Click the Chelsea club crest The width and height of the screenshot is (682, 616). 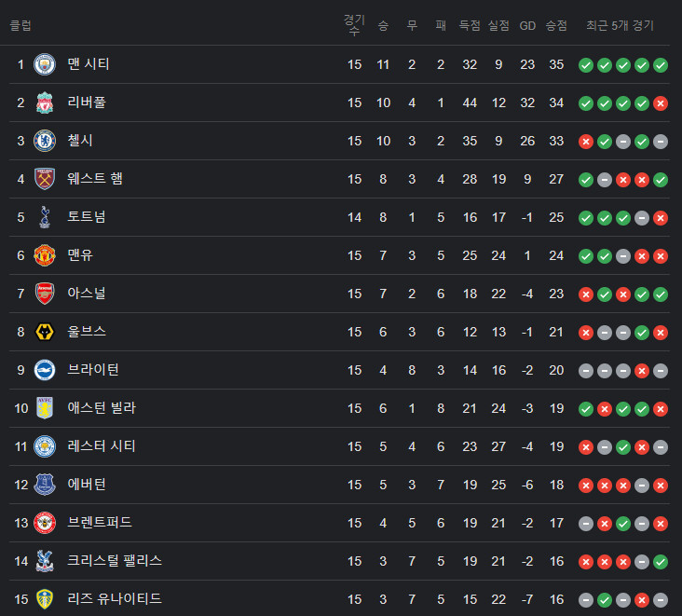(x=45, y=141)
